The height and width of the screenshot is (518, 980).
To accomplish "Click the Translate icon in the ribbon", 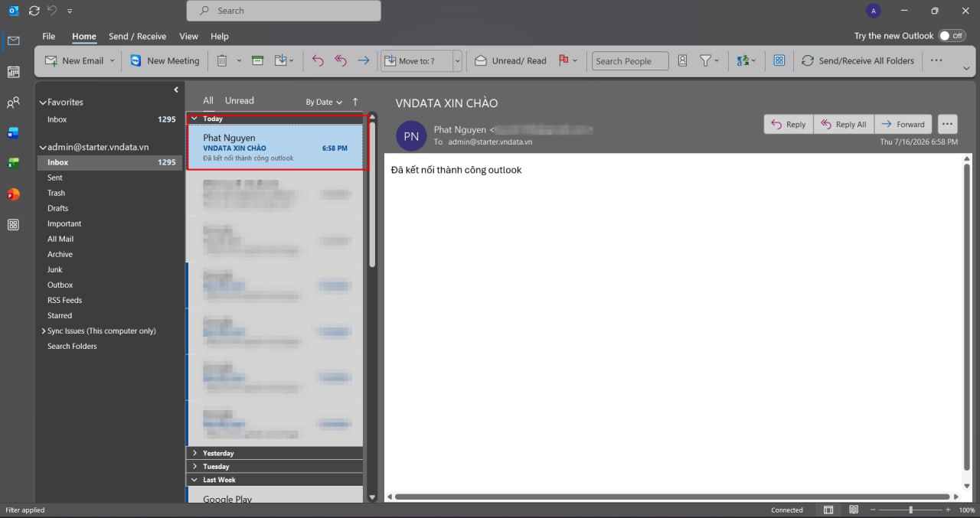I will 743,61.
